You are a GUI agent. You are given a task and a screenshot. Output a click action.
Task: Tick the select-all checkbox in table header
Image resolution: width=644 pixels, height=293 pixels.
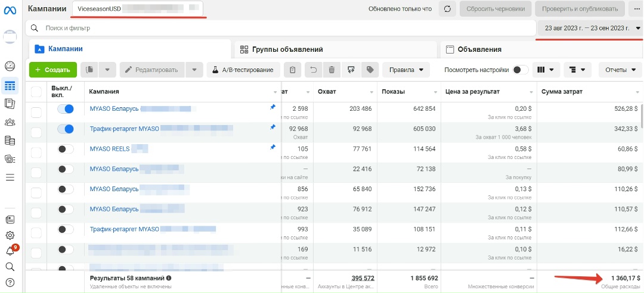click(x=36, y=92)
